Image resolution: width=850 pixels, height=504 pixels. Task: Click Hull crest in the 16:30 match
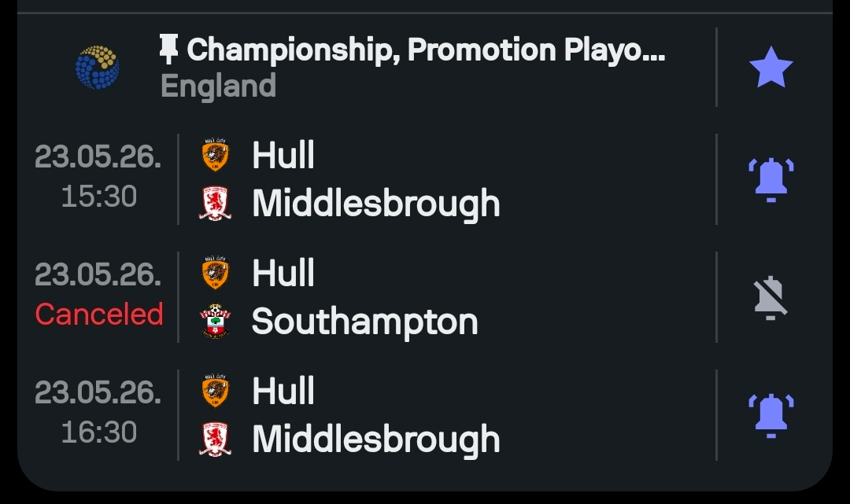(215, 391)
